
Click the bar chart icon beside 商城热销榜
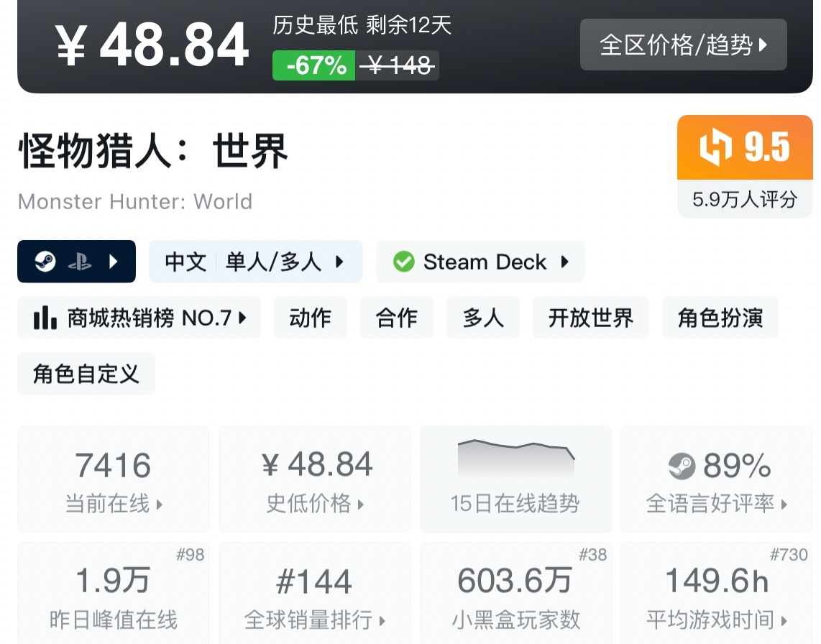point(45,318)
